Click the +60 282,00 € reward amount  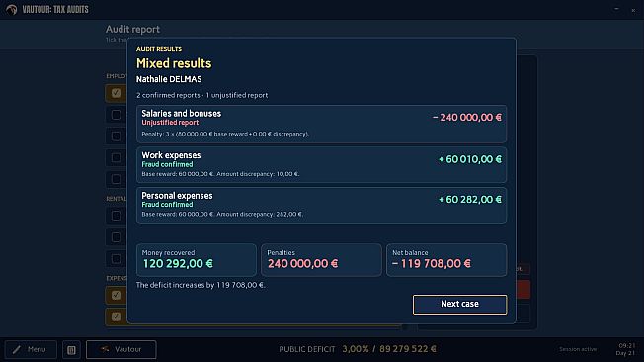pos(470,200)
